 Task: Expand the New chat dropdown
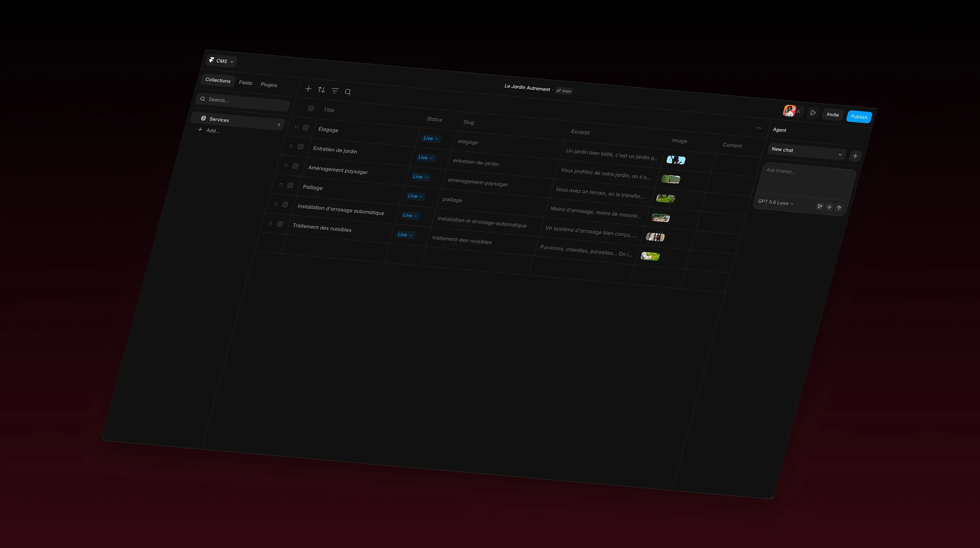(x=807, y=152)
